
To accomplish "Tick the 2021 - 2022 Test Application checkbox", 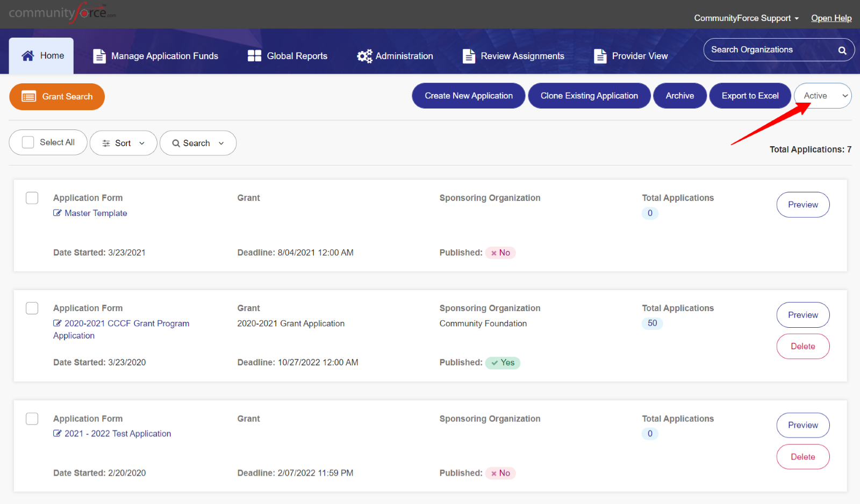I will pyautogui.click(x=32, y=419).
